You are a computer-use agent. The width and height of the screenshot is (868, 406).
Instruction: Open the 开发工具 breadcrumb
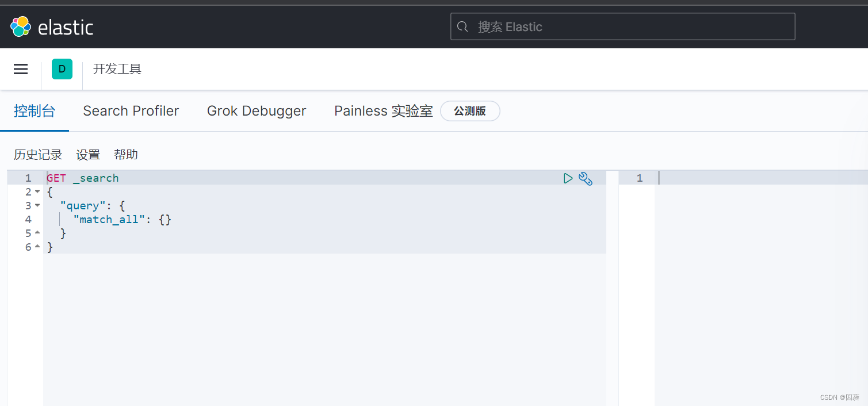(x=117, y=69)
